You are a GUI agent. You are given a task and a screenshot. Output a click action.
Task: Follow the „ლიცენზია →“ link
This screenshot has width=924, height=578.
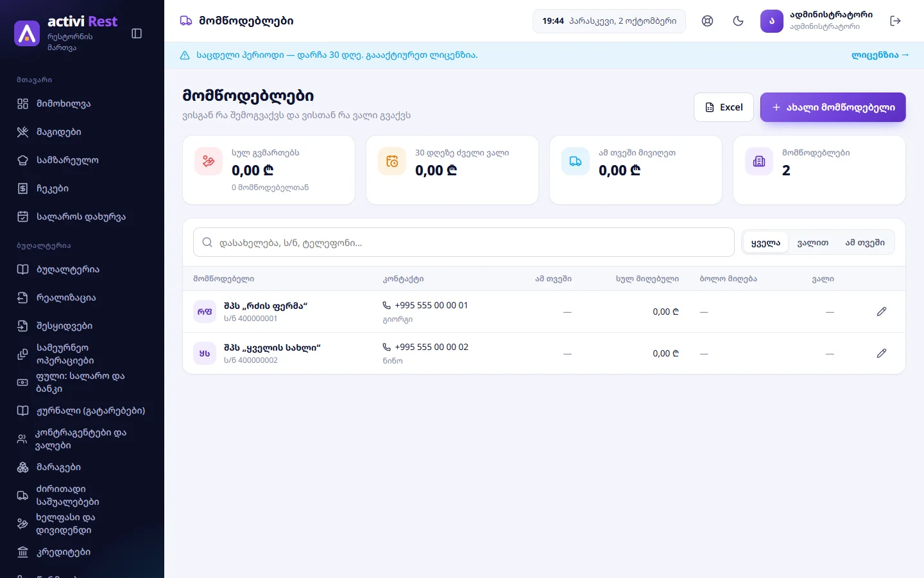click(x=880, y=55)
